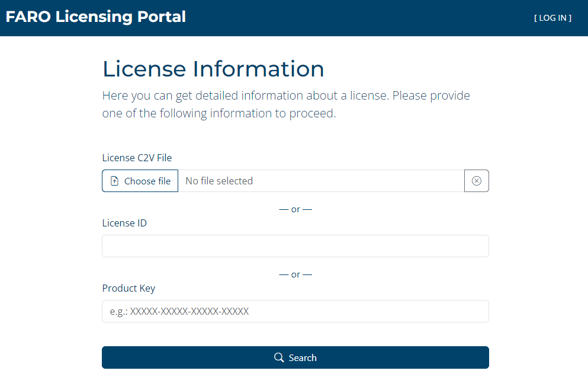Click the 'or' separator above Product Key
This screenshot has width=588, height=380.
click(295, 274)
